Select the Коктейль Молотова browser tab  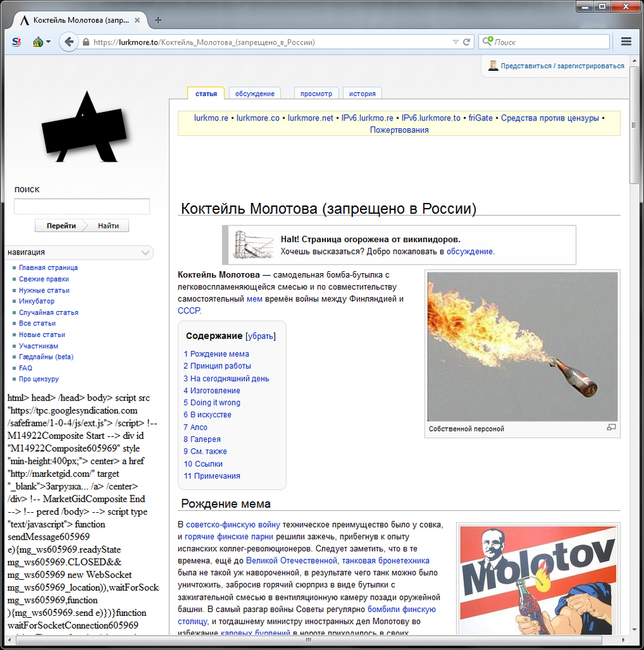(80, 20)
